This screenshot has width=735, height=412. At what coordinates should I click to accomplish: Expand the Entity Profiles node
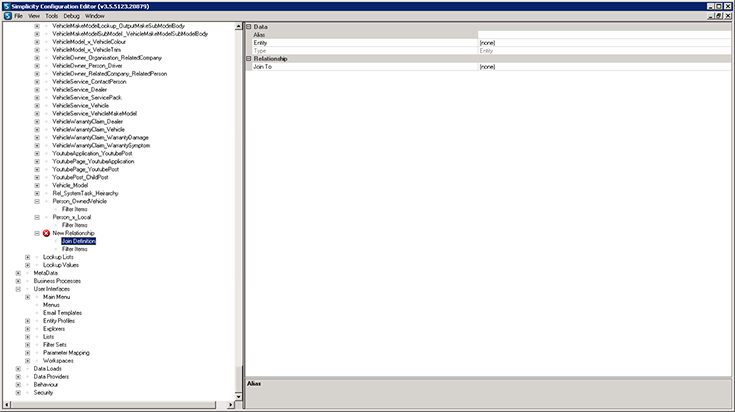tap(28, 321)
